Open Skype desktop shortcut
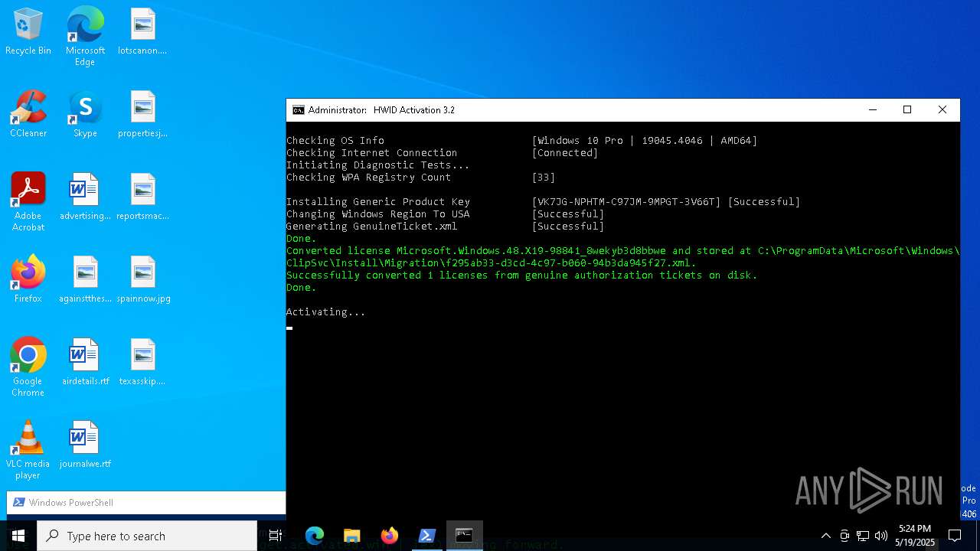 pyautogui.click(x=85, y=115)
